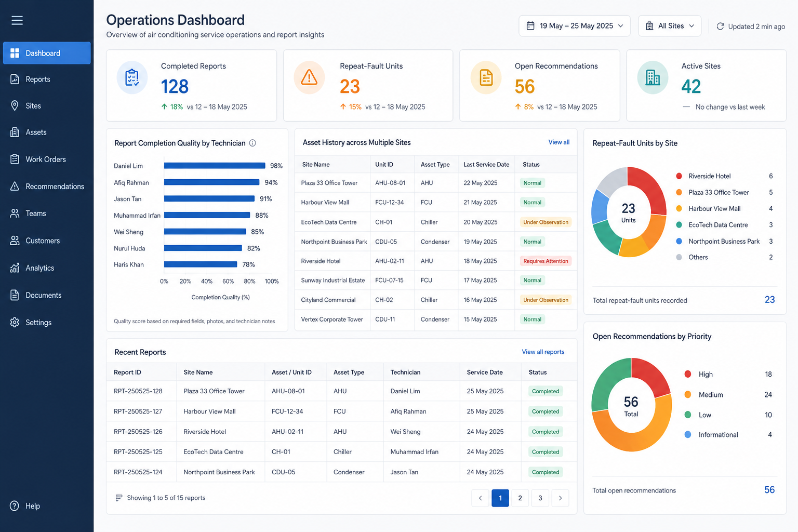
Task: Click the Help question mark icon
Action: click(x=15, y=506)
